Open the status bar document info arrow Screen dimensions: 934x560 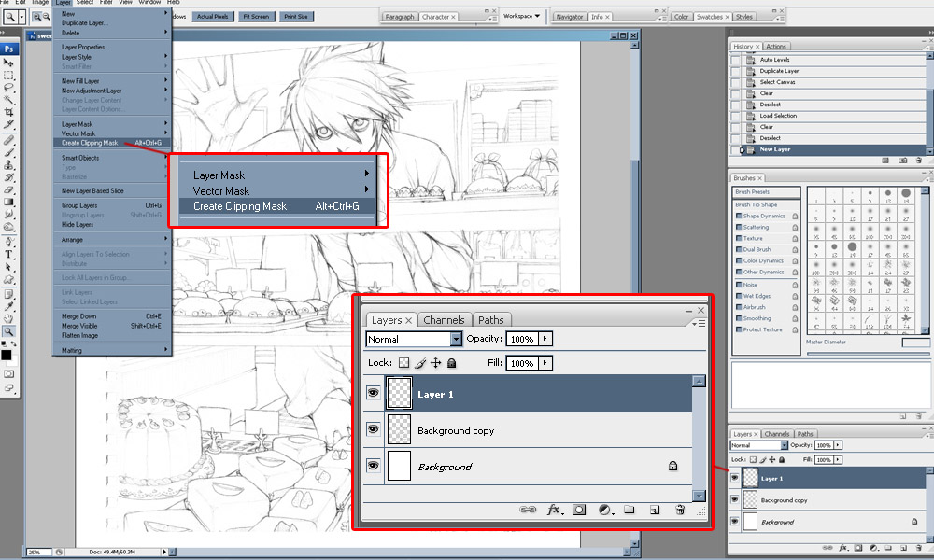point(164,553)
